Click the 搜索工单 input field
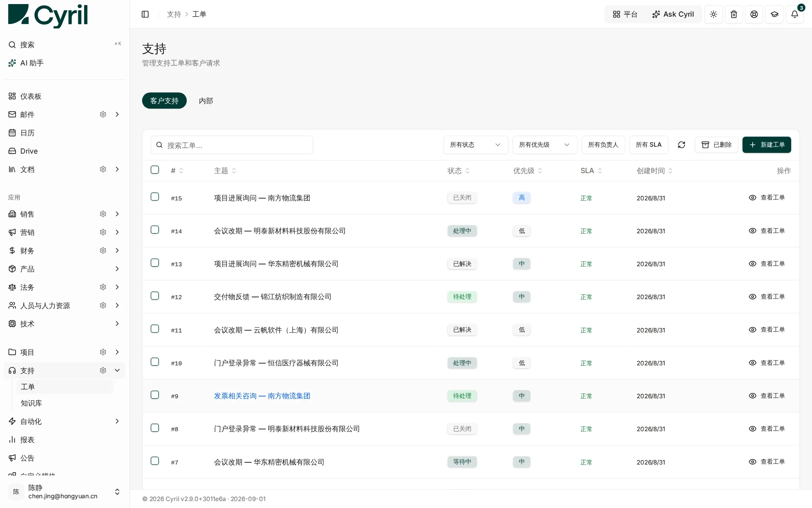 click(232, 145)
